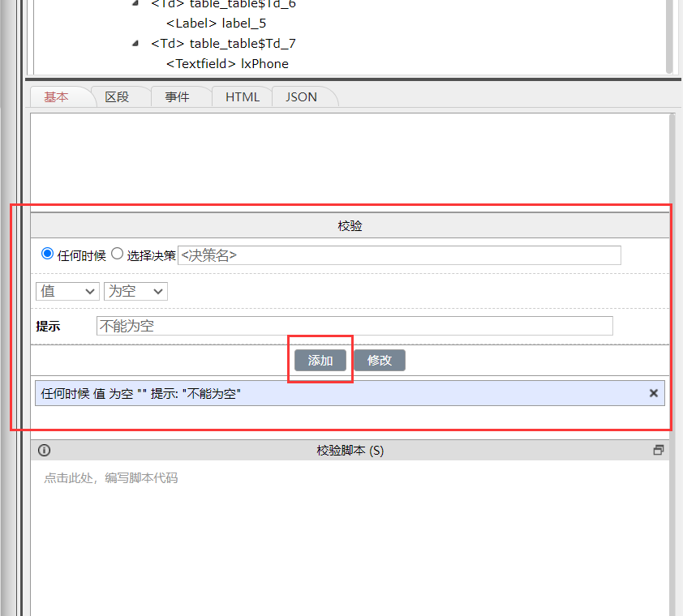Open the 事件 tab
The width and height of the screenshot is (683, 616).
[180, 96]
